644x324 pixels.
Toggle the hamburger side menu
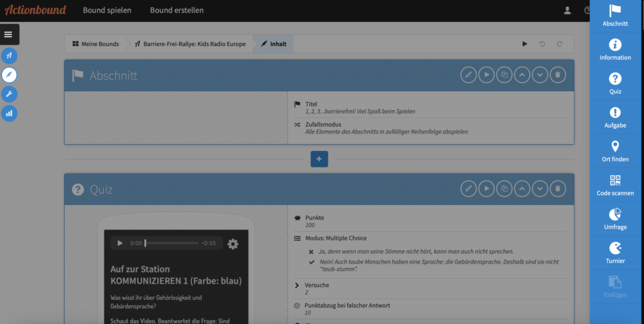(x=9, y=34)
